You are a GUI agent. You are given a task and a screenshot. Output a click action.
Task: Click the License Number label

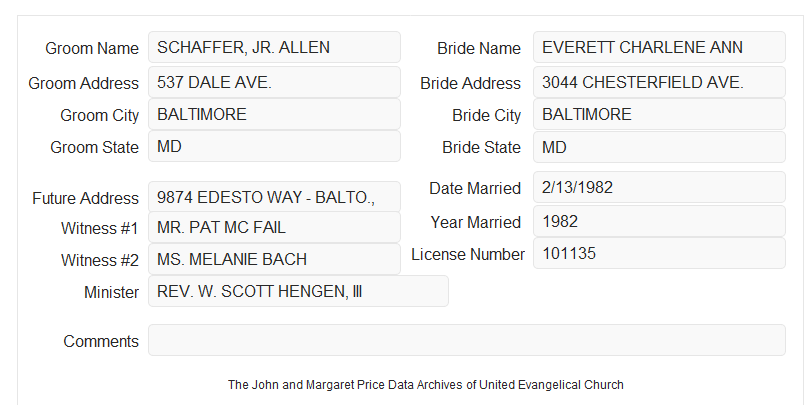coord(468,254)
